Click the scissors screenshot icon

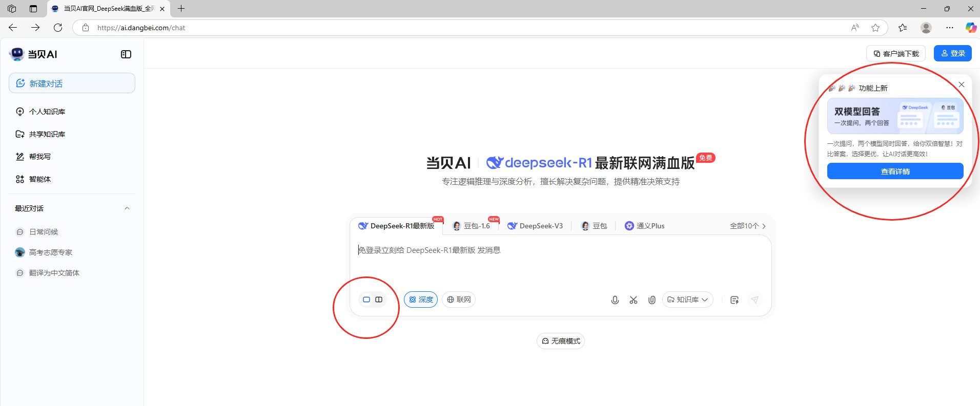click(634, 300)
